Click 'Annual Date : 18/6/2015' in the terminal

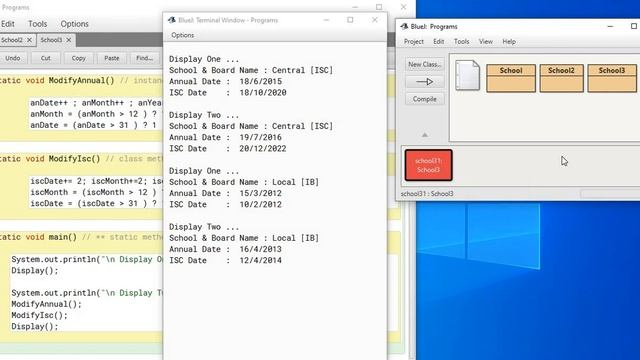[x=225, y=82]
